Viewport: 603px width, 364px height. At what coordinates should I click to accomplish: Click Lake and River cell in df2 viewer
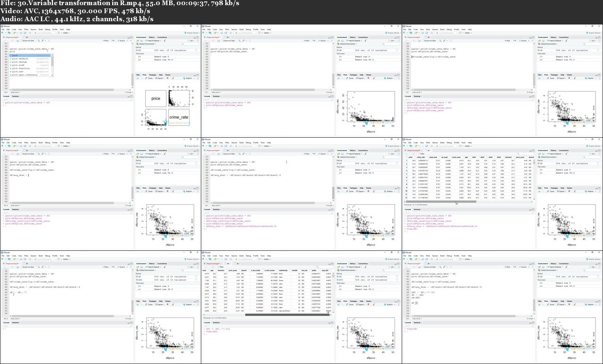[285, 311]
